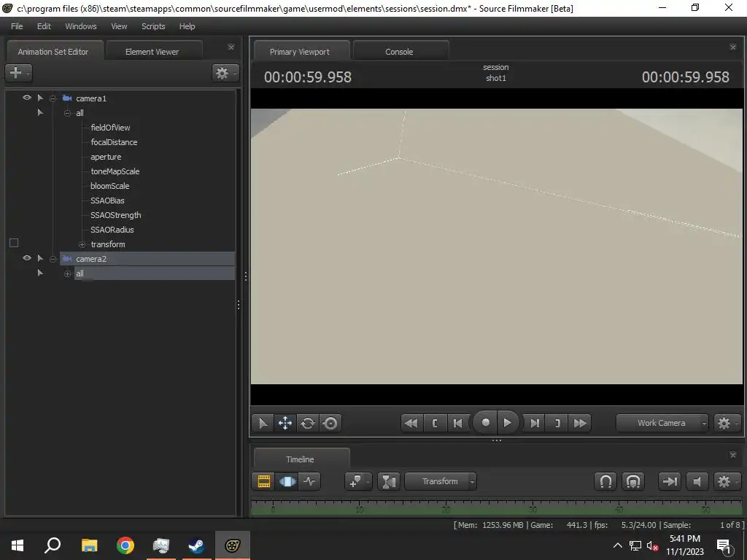Jump to shot start bracket button
This screenshot has width=747, height=560.
click(x=435, y=423)
